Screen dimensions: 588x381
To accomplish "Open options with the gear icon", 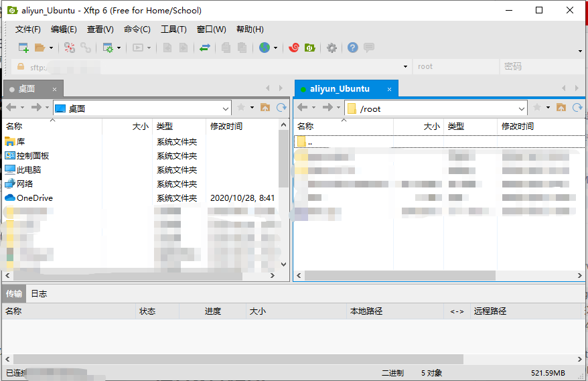I will point(332,48).
